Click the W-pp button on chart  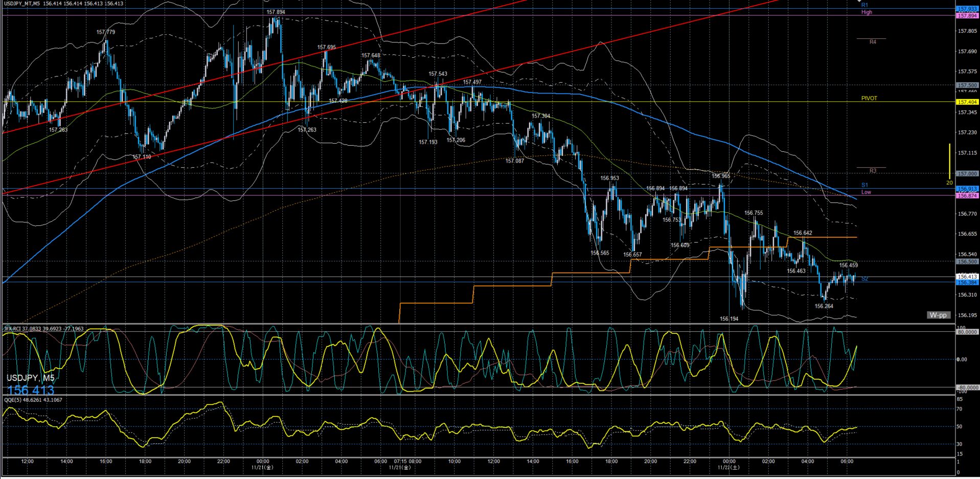click(938, 315)
